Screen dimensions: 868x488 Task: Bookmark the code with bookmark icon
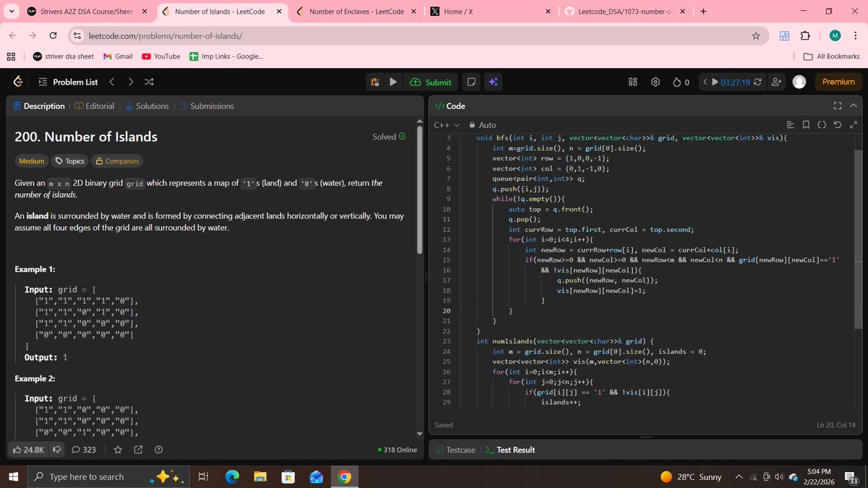(806, 125)
